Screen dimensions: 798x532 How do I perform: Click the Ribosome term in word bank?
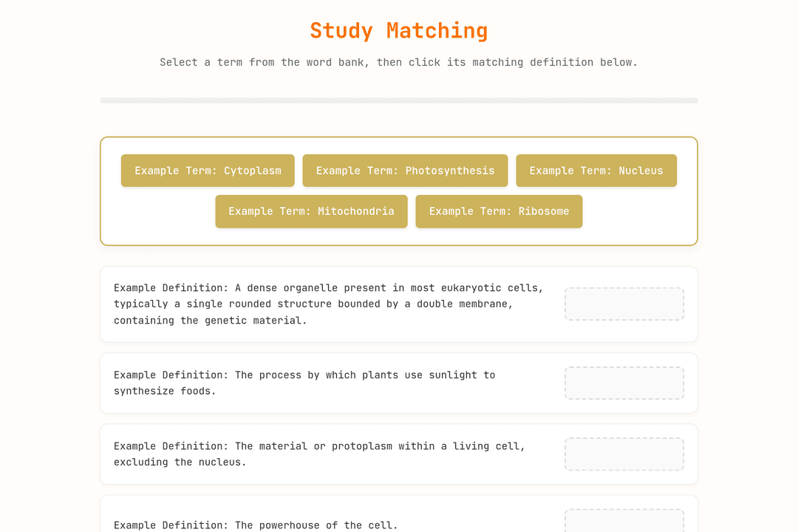coord(499,211)
